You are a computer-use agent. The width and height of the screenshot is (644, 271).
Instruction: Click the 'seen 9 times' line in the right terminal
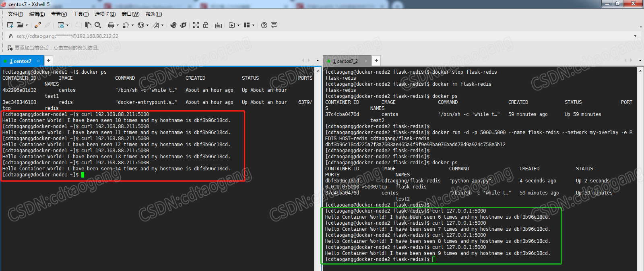[438, 253]
